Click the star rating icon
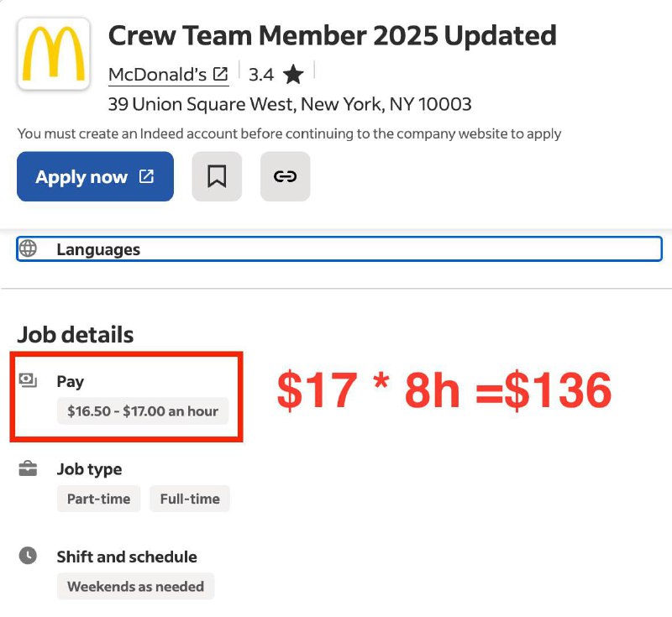 pos(293,75)
